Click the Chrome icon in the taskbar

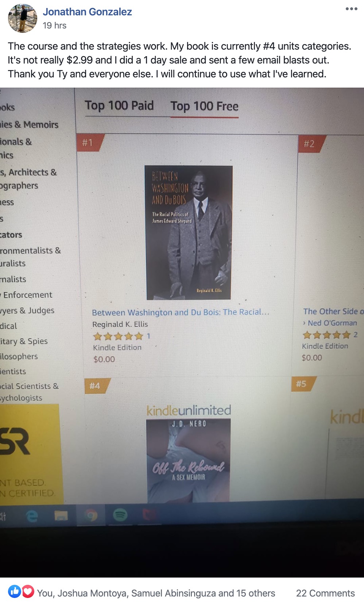91,515
